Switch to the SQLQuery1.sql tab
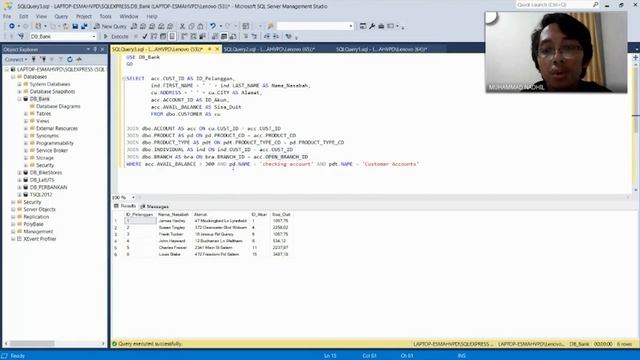The image size is (640, 360). [x=381, y=49]
